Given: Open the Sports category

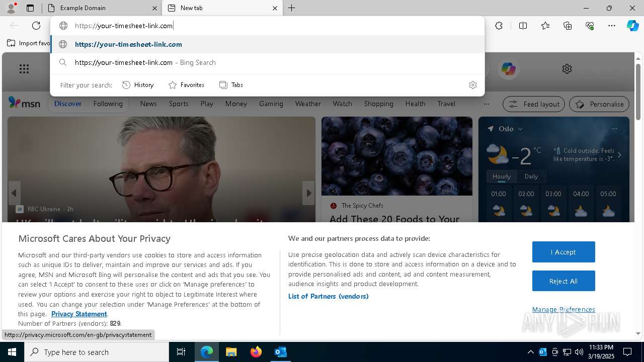Looking at the screenshot, I should click(179, 104).
